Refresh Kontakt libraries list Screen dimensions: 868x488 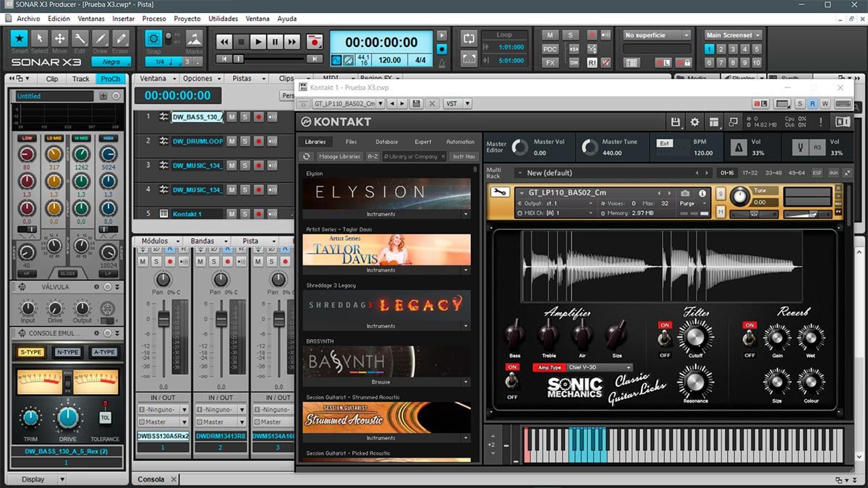click(307, 156)
